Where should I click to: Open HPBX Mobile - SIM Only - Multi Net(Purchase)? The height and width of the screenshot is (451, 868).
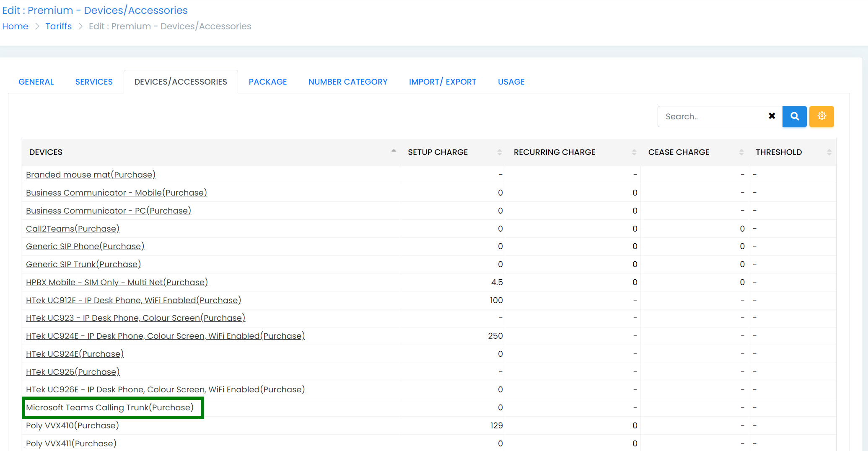[117, 282]
